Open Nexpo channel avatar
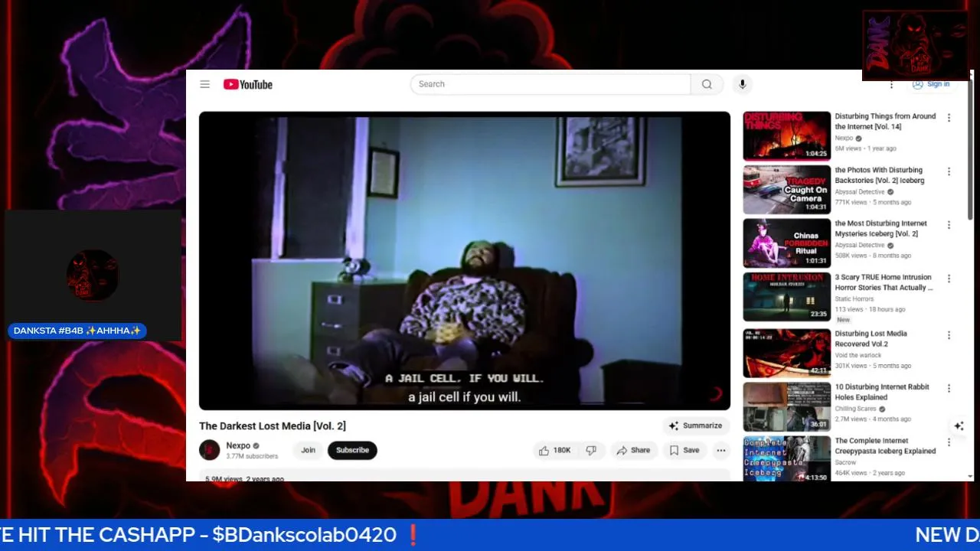This screenshot has width=980, height=551. click(210, 450)
